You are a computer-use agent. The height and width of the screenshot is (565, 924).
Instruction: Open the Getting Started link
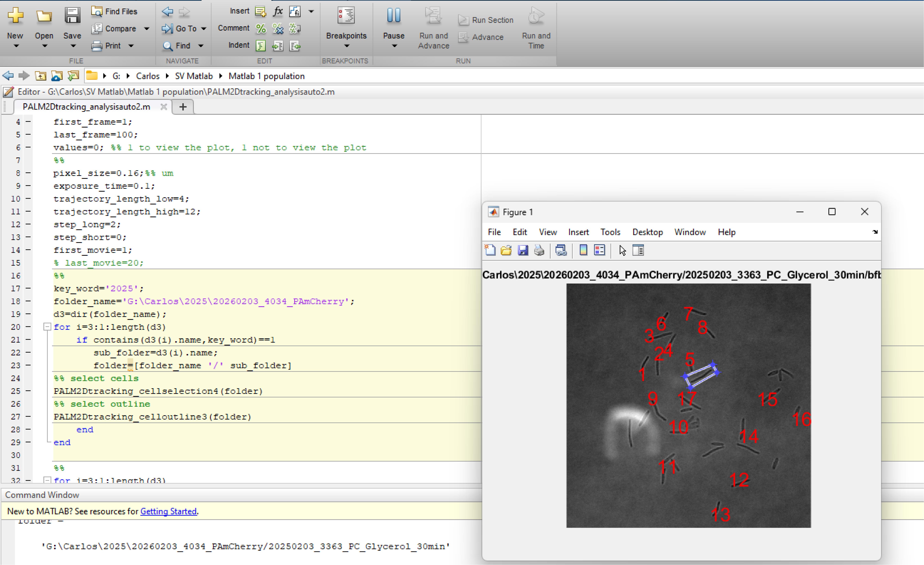pos(168,511)
